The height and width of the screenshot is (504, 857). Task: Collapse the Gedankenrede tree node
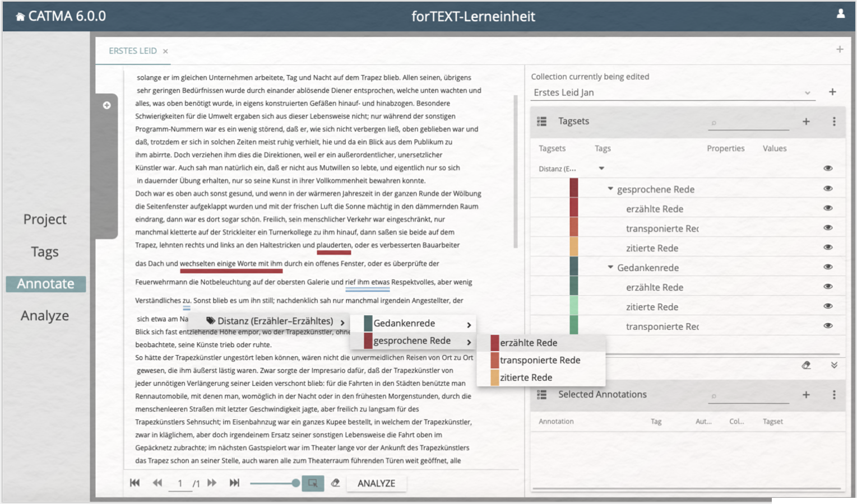tap(610, 267)
